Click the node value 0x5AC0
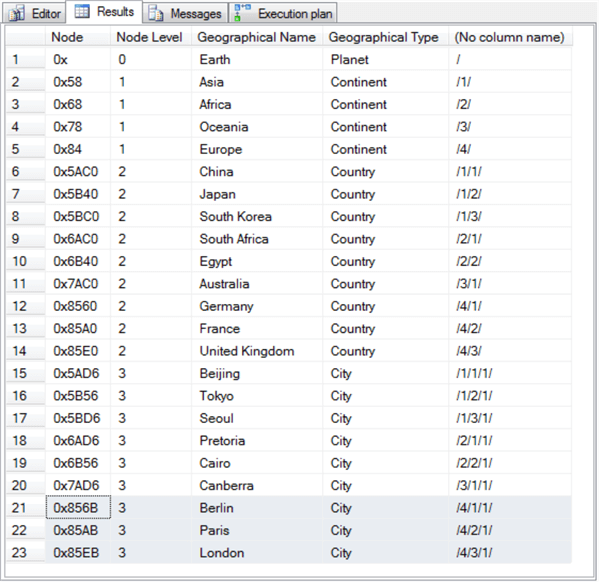Image resolution: width=599 pixels, height=582 pixels. pos(78,172)
